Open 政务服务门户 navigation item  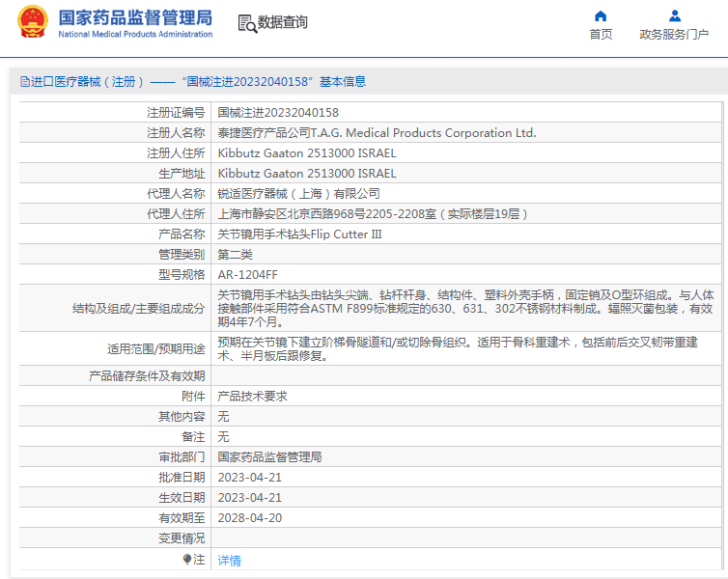click(674, 35)
